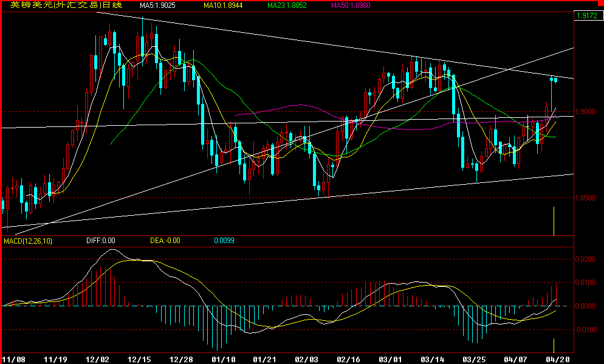
Task: Click the DEA:-0.00 value label
Action: 164,241
